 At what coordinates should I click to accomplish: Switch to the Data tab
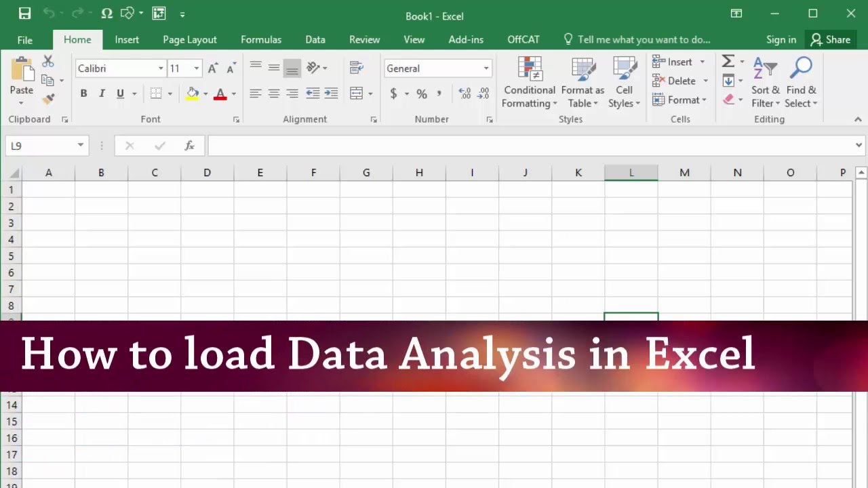pos(315,39)
